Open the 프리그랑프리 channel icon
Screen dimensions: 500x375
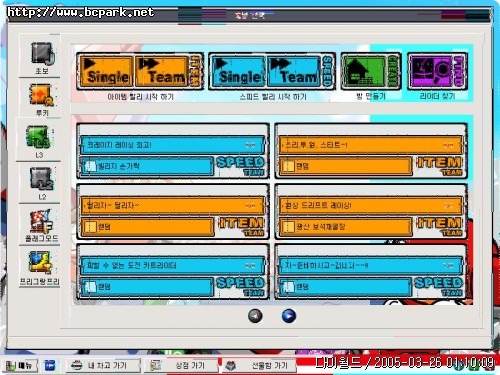(x=40, y=262)
